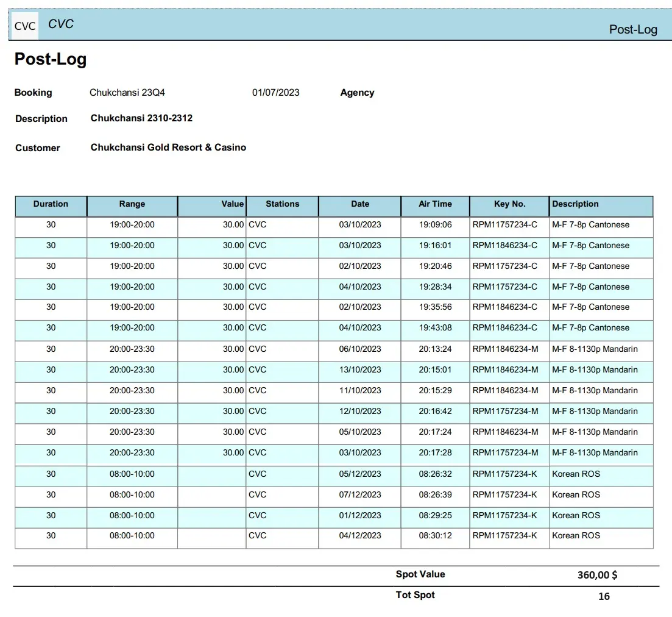Select the Key No. column header
672x617 pixels.
509,204
